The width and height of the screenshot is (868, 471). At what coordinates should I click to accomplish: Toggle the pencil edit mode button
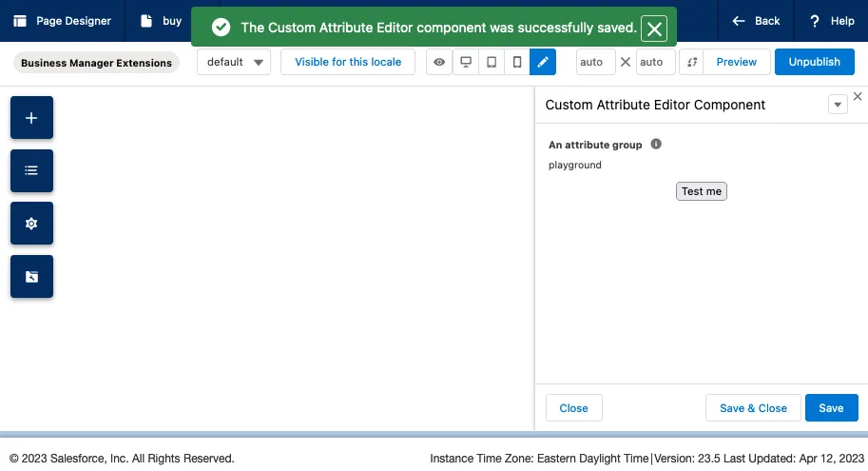click(543, 62)
